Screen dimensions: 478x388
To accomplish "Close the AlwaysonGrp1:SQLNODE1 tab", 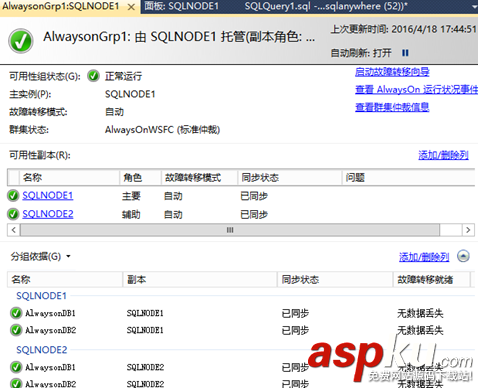I will [x=131, y=7].
